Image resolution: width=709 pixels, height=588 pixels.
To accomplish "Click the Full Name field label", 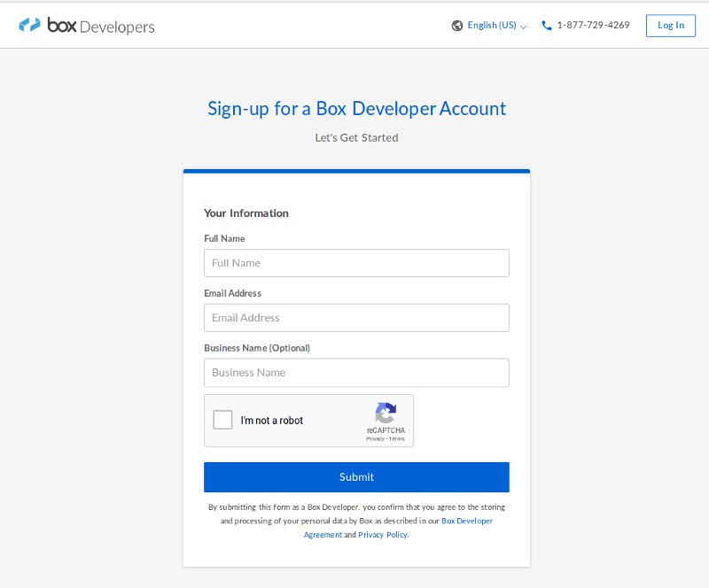I will (224, 238).
